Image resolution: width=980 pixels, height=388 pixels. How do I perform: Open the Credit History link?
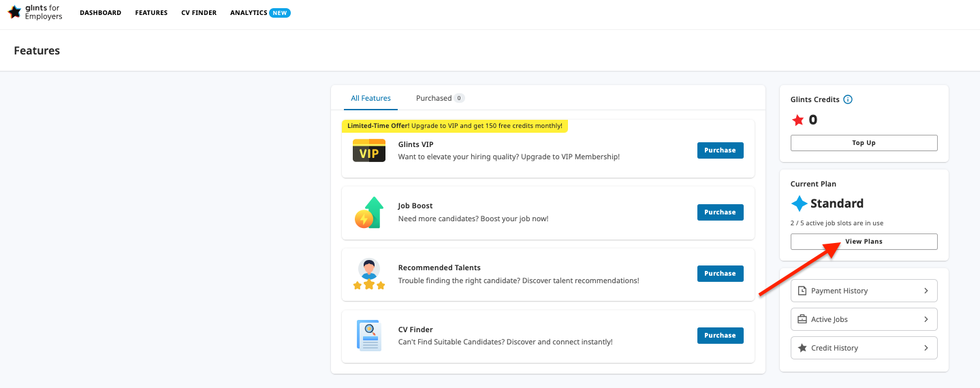point(864,348)
